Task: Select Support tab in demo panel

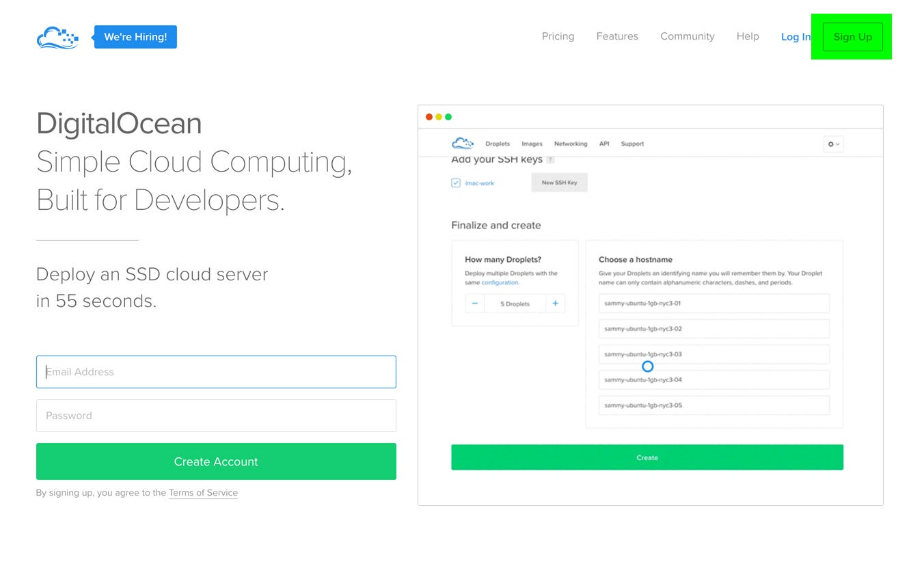Action: [632, 144]
